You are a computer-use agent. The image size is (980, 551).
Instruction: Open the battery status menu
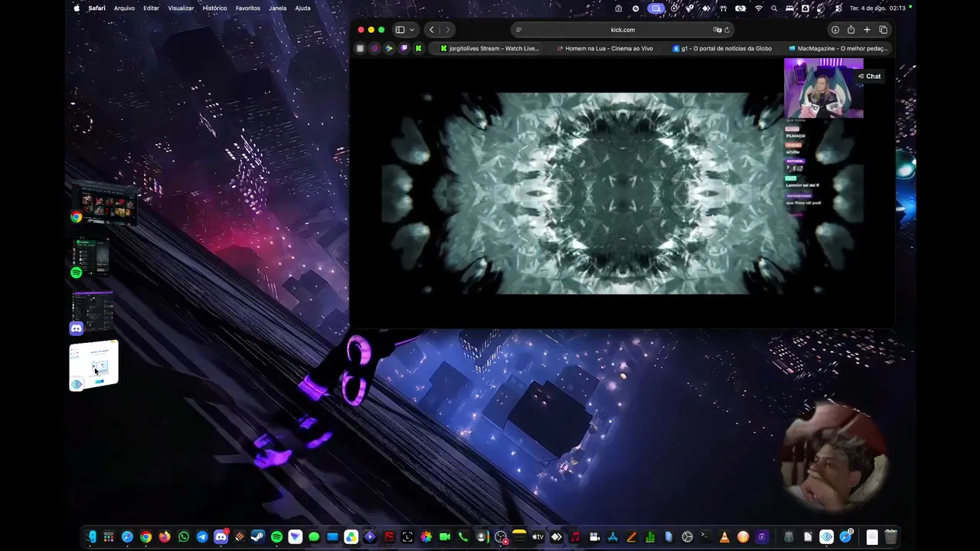click(740, 8)
